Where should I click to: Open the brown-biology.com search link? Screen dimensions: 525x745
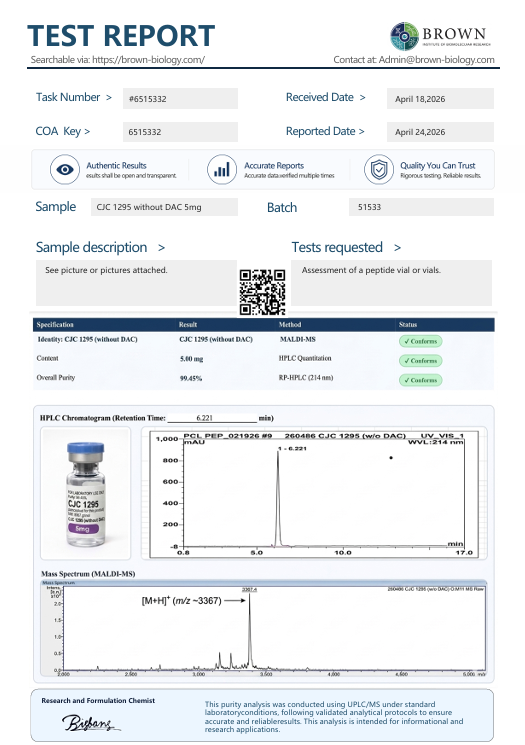pos(148,60)
